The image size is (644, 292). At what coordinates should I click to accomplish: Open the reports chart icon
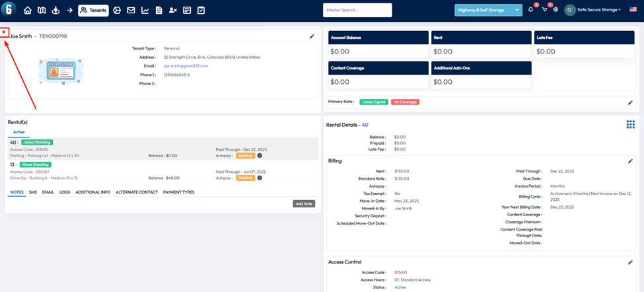145,10
